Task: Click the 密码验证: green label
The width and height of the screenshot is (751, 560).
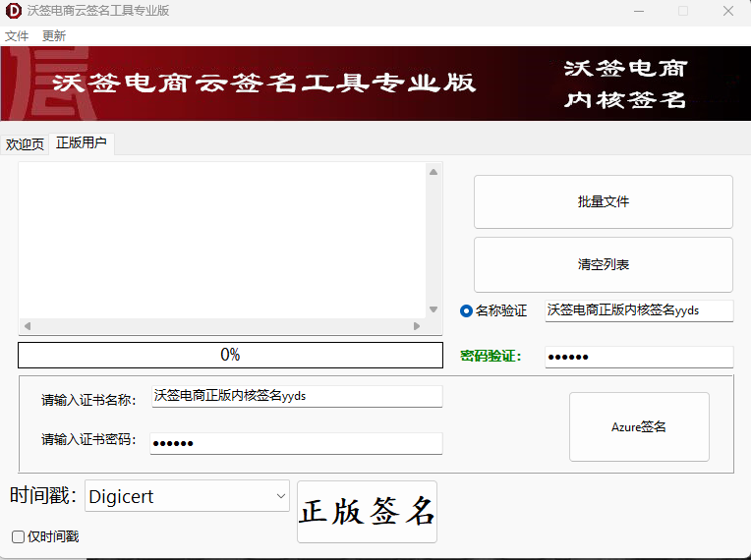Action: tap(491, 356)
